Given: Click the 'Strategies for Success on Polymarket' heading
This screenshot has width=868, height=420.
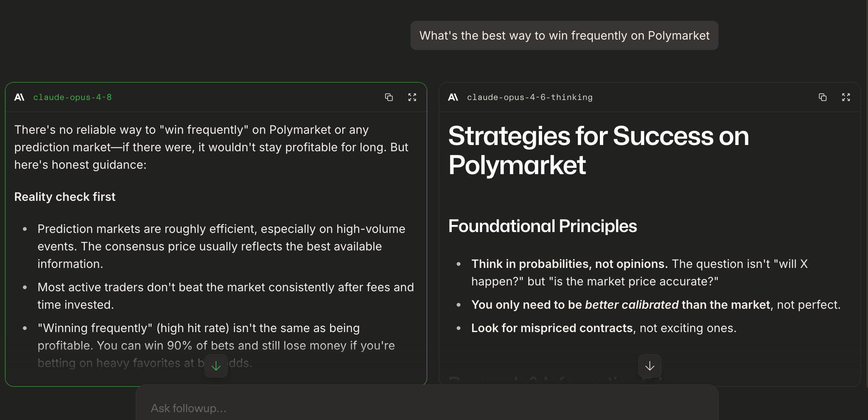Looking at the screenshot, I should pos(599,150).
